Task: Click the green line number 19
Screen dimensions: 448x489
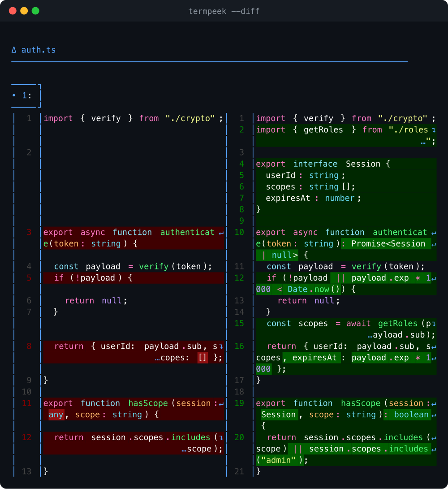Action: point(239,403)
